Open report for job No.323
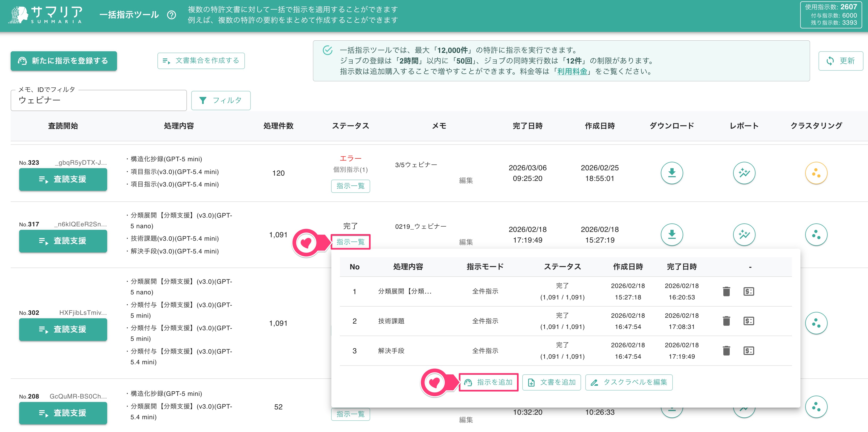Viewport: 868px width, 432px height. (x=744, y=173)
